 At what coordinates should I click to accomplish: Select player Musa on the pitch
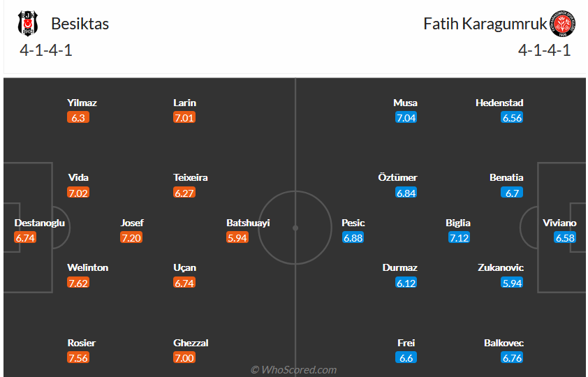coord(406,103)
